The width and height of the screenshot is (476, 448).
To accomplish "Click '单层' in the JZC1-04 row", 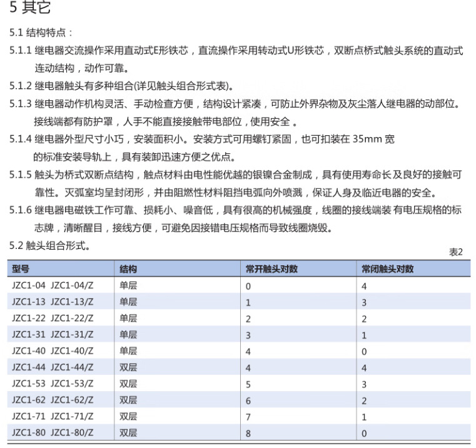I will tap(128, 285).
